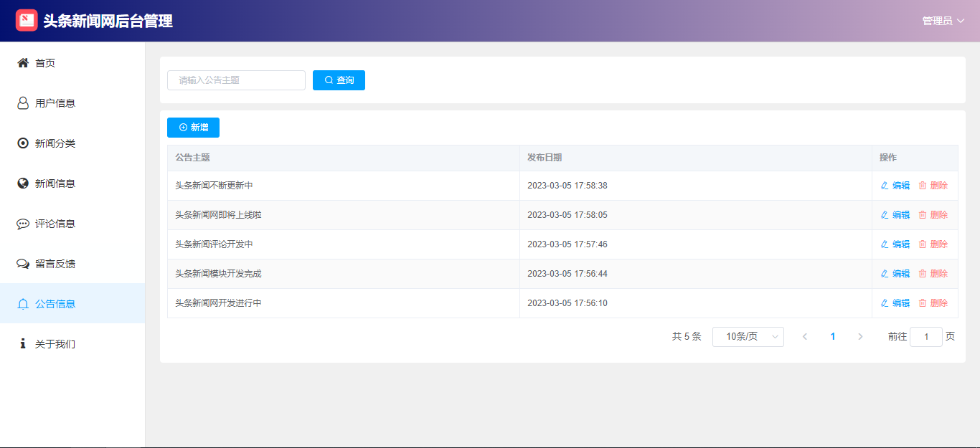Click the 新增 add button
The height and width of the screenshot is (448, 980).
tap(193, 128)
